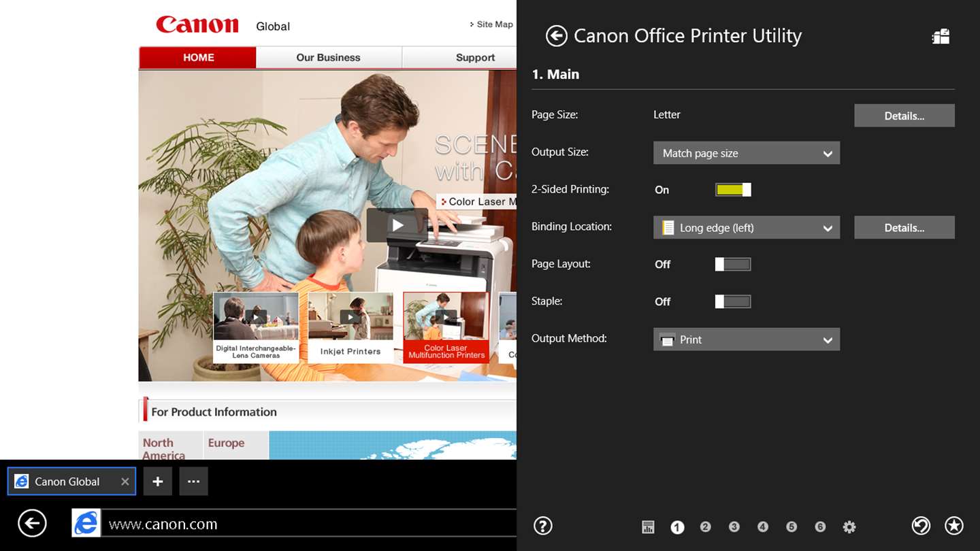Select the HOME tab on Canon site
The width and height of the screenshot is (980, 551).
tap(197, 58)
